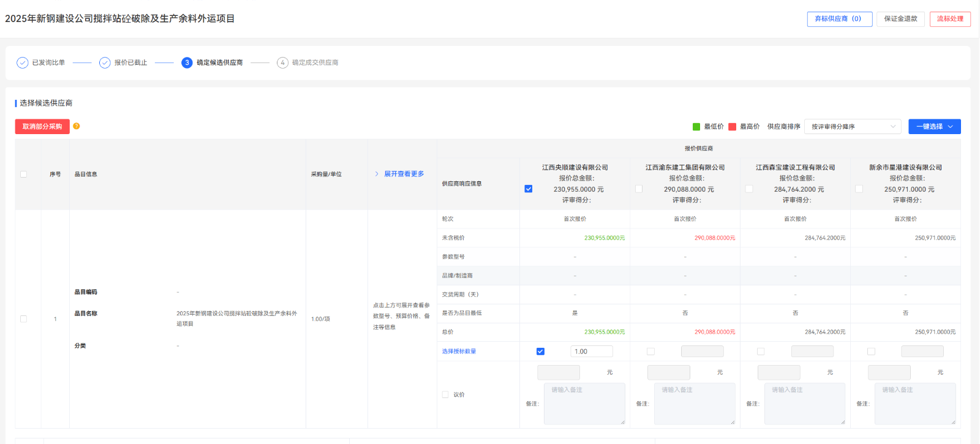
Task: Click the 备注 textarea in 江西森宝 column
Action: tap(805, 404)
